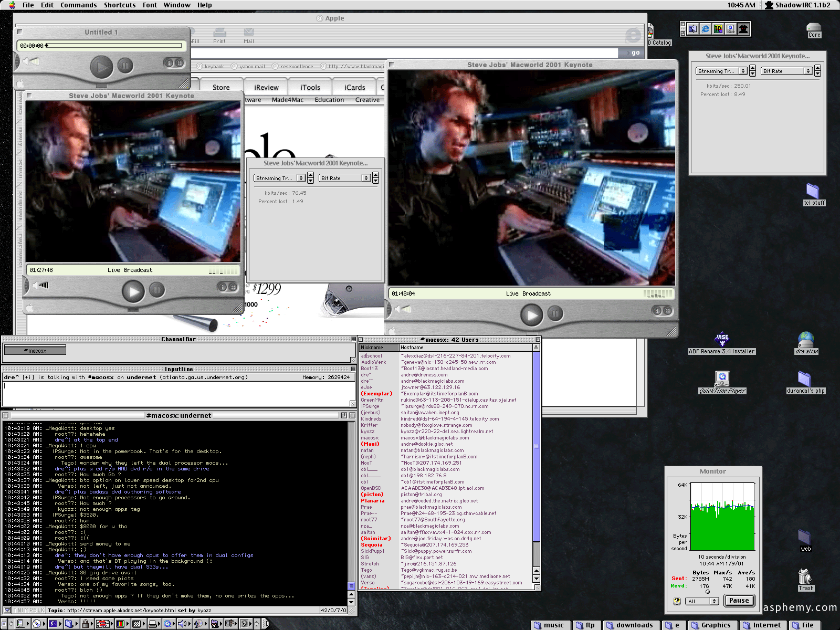Open the All popup in Monitor window

pyautogui.click(x=702, y=601)
